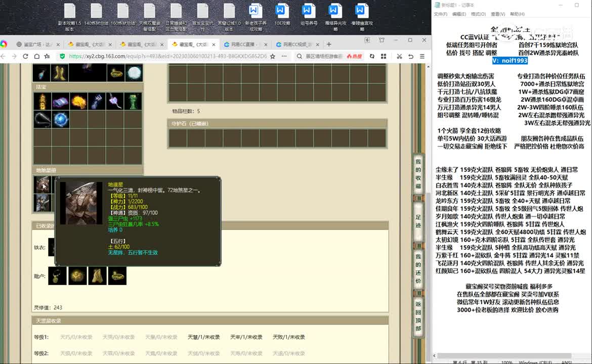This screenshot has height=364, width=592.
Task: Select the blue orb treasure item icon
Action: [60, 120]
